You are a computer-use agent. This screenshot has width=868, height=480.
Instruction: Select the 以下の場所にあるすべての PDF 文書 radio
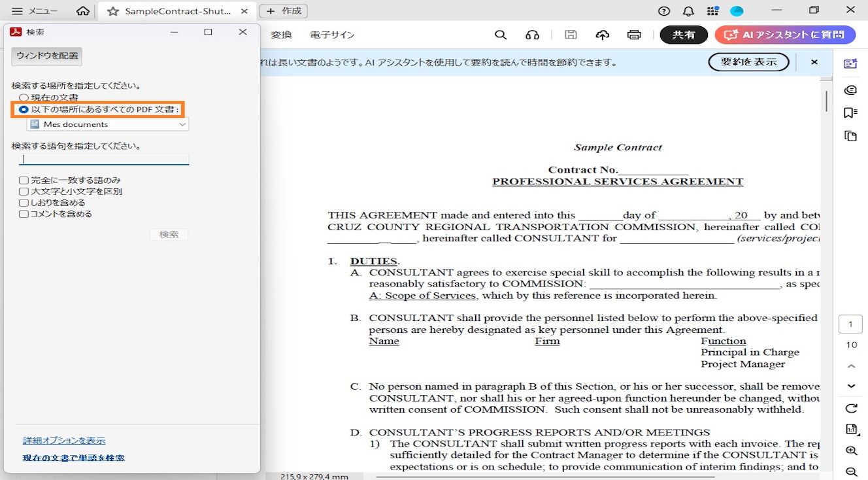click(24, 110)
